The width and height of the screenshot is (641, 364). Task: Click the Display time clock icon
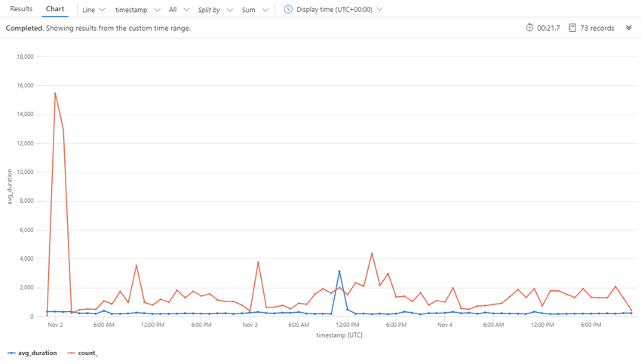point(288,10)
